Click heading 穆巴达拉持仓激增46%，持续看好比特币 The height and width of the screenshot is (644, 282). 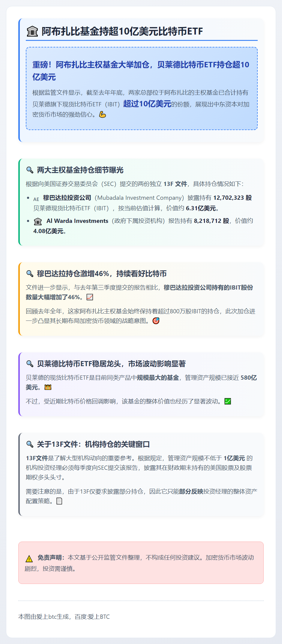(x=102, y=274)
